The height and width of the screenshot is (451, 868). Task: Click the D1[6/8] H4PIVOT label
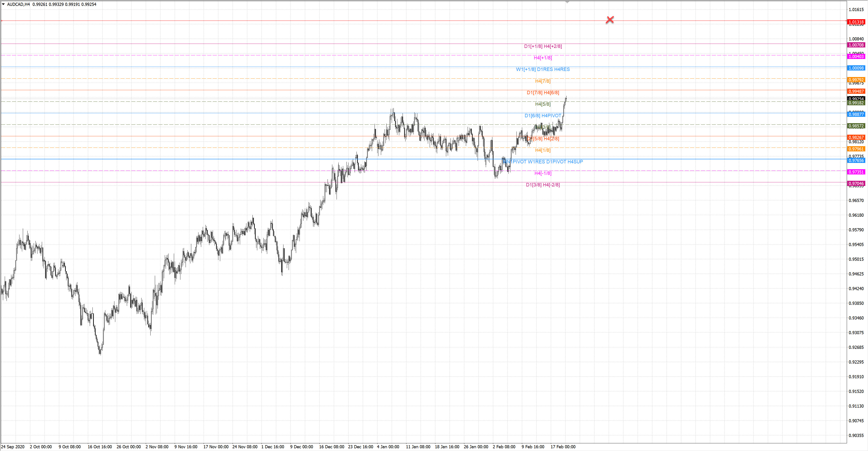tap(542, 115)
